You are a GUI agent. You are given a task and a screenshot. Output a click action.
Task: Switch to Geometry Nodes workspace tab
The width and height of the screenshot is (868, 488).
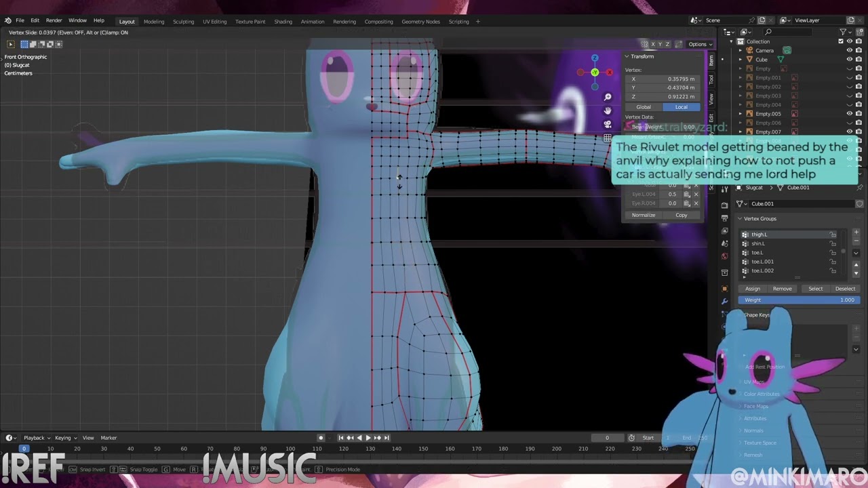pos(420,22)
